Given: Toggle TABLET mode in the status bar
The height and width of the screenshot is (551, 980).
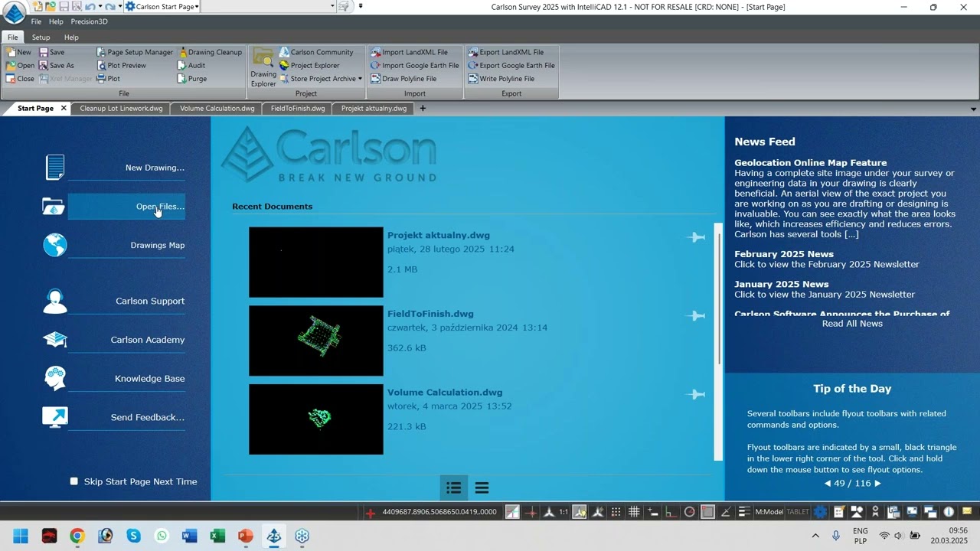Looking at the screenshot, I should coord(798,512).
